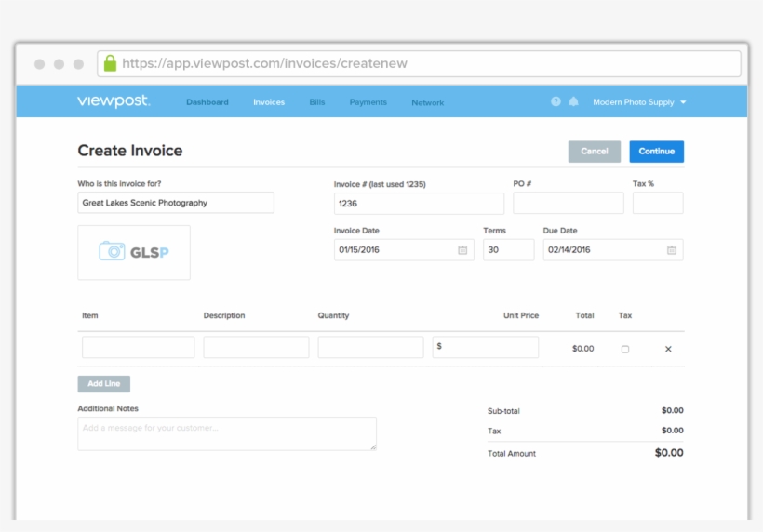This screenshot has height=532, width=763.
Task: Click the Sub-total $0.00 value
Action: [x=672, y=410]
